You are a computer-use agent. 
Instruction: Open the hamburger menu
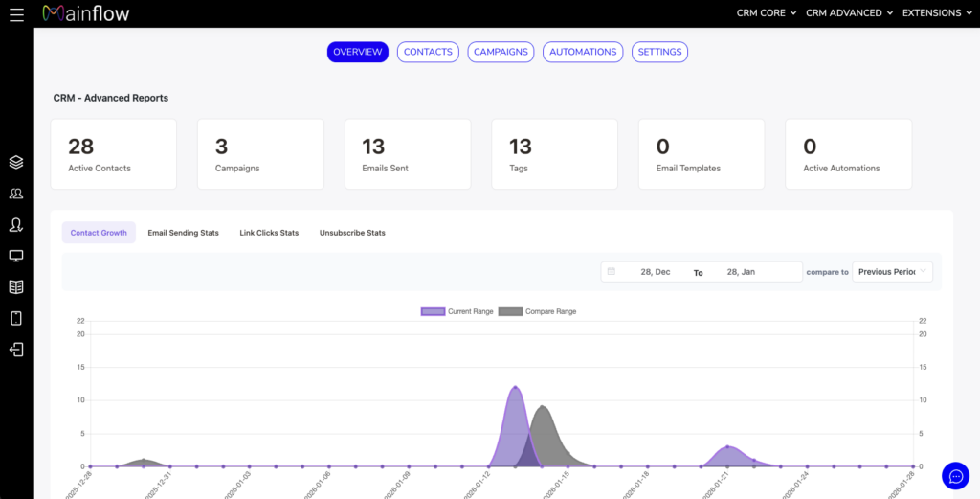(x=16, y=13)
